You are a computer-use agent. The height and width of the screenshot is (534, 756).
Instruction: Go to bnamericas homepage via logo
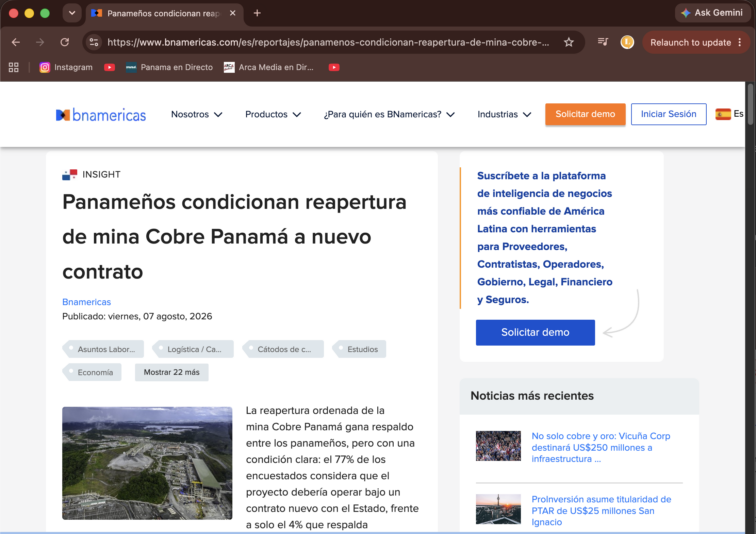(x=101, y=115)
